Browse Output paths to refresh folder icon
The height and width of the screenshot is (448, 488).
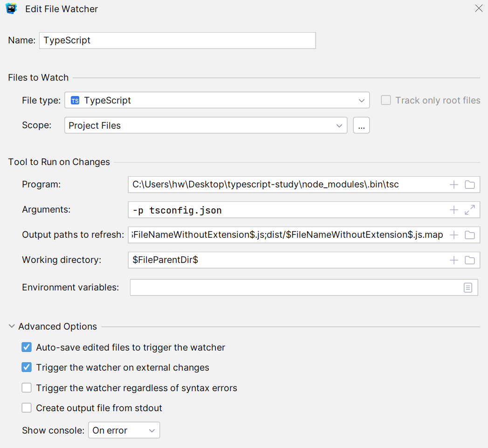pyautogui.click(x=470, y=235)
